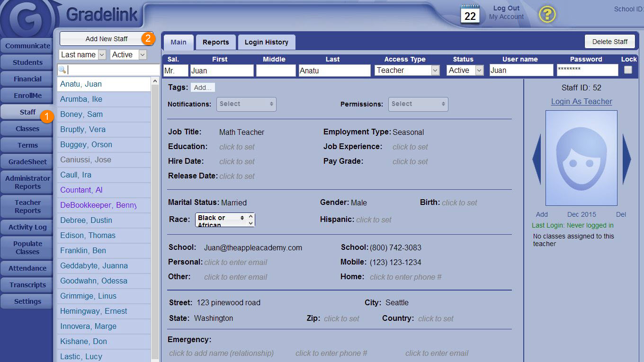Click the magnifier icon in the staff search
Viewport: 644px width, 362px height.
(x=62, y=70)
